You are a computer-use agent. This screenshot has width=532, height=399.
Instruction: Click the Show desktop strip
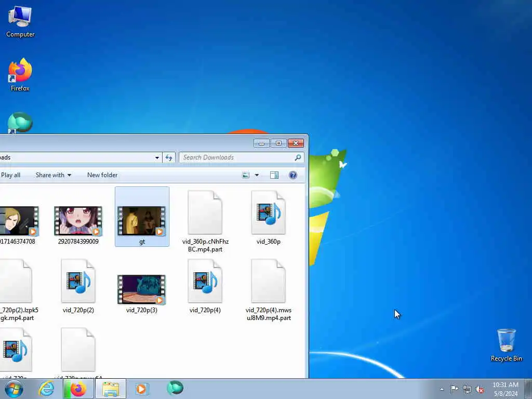[528, 389]
